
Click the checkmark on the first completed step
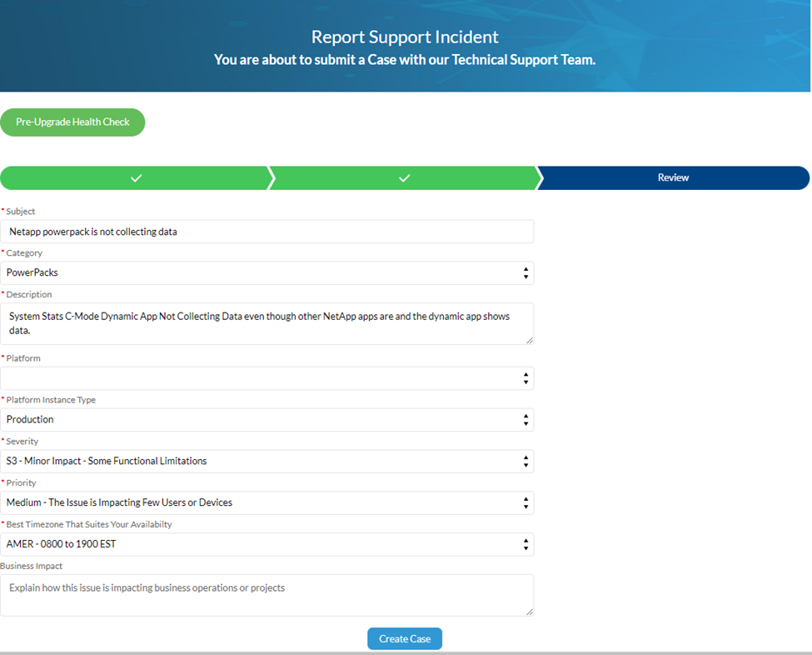coord(136,177)
